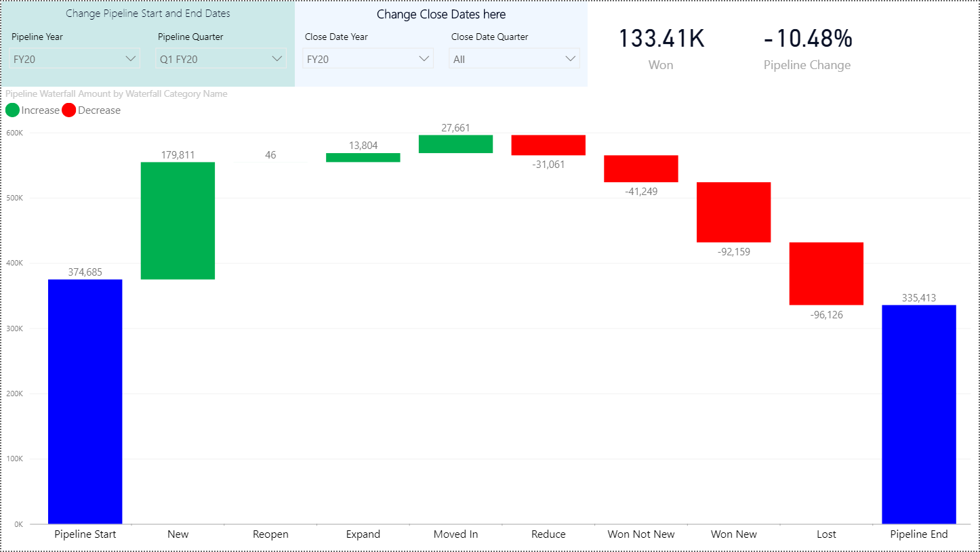
Task: Click the 46 data label above Reopen
Action: [x=270, y=155]
